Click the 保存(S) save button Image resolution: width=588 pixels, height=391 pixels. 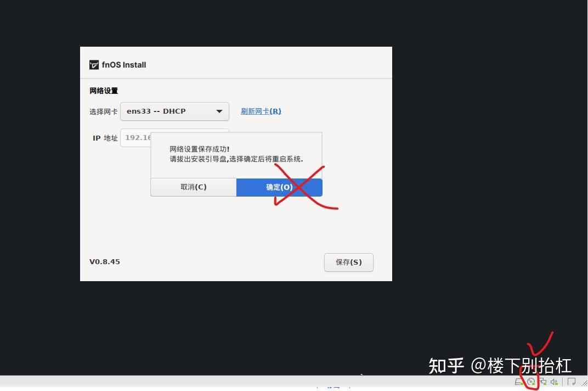point(349,262)
